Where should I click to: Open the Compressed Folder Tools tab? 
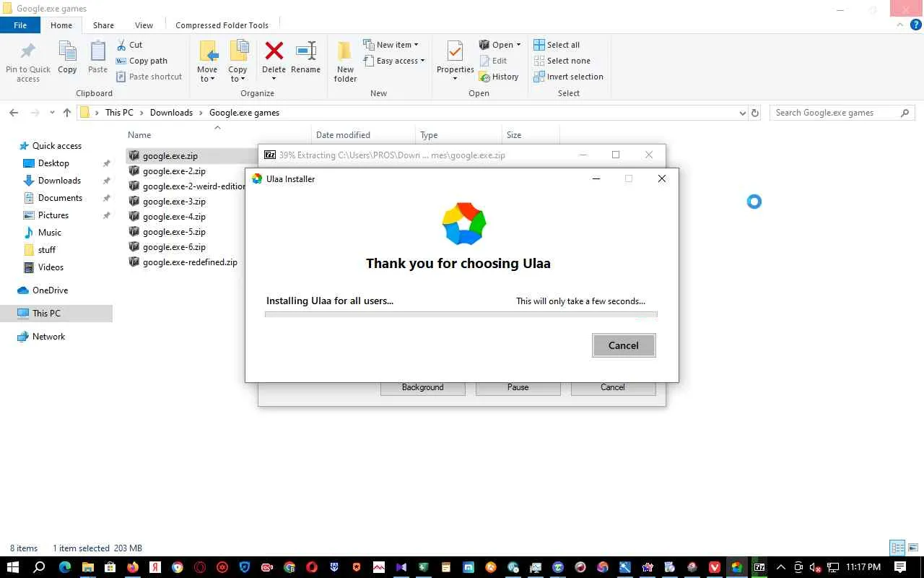tap(222, 25)
